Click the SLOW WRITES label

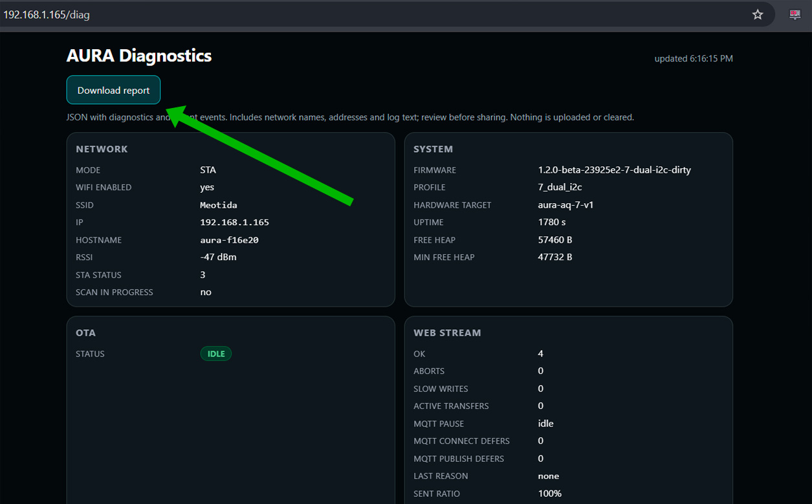[441, 389]
